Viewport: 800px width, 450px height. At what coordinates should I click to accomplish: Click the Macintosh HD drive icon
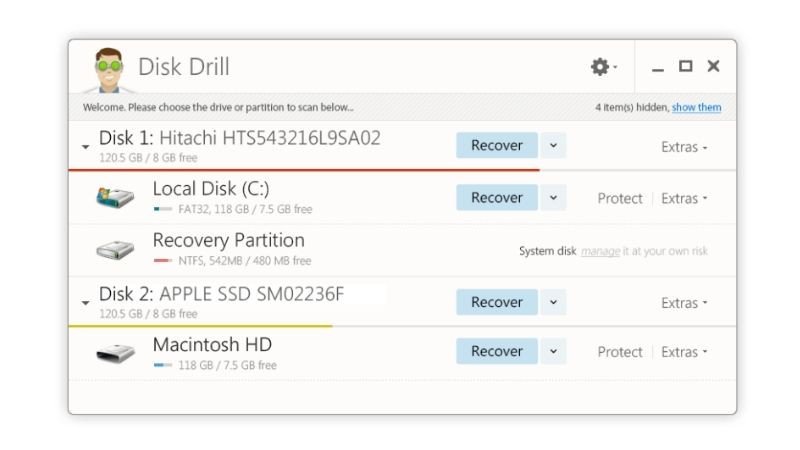(115, 353)
